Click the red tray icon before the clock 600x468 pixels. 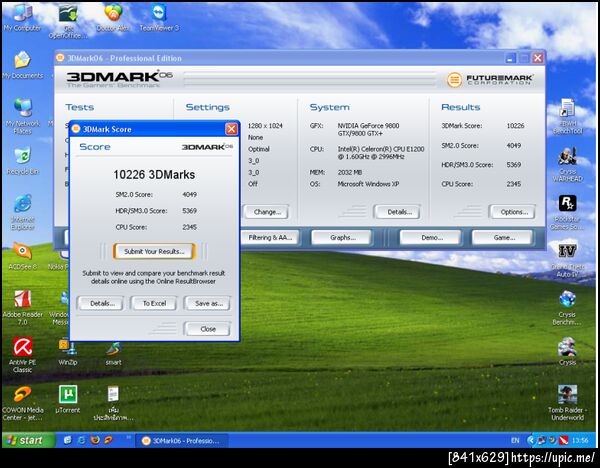[563, 440]
